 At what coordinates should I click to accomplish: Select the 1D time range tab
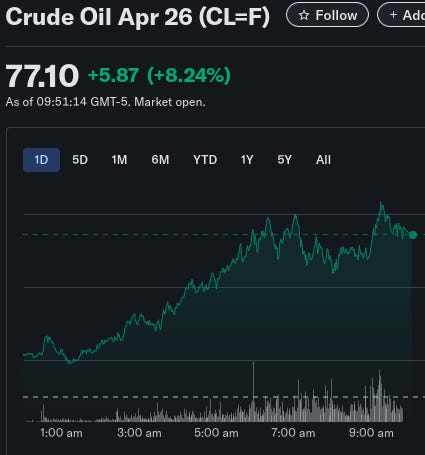[41, 160]
